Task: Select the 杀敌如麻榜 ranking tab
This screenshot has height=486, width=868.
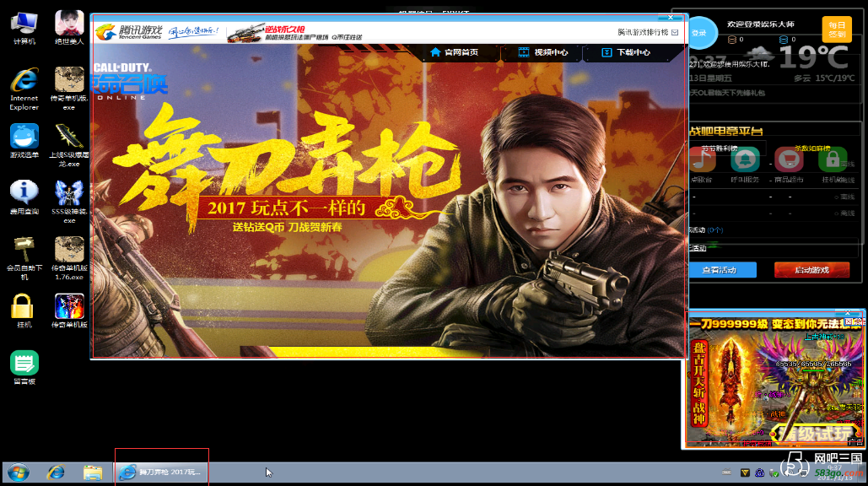Action: [x=812, y=148]
